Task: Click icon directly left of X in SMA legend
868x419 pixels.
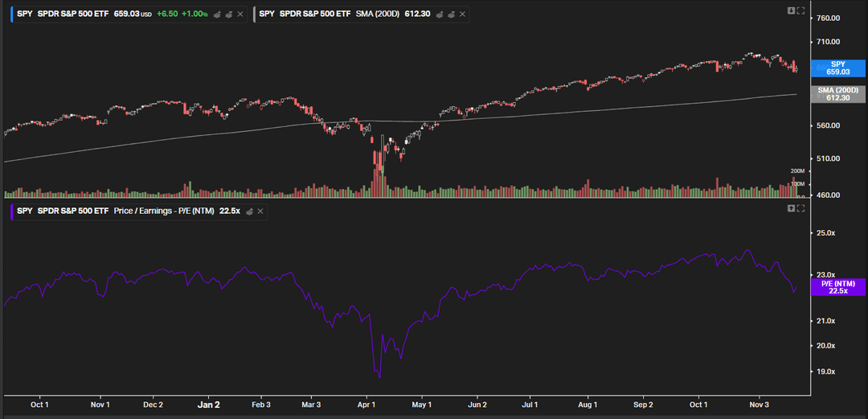Action: (451, 14)
